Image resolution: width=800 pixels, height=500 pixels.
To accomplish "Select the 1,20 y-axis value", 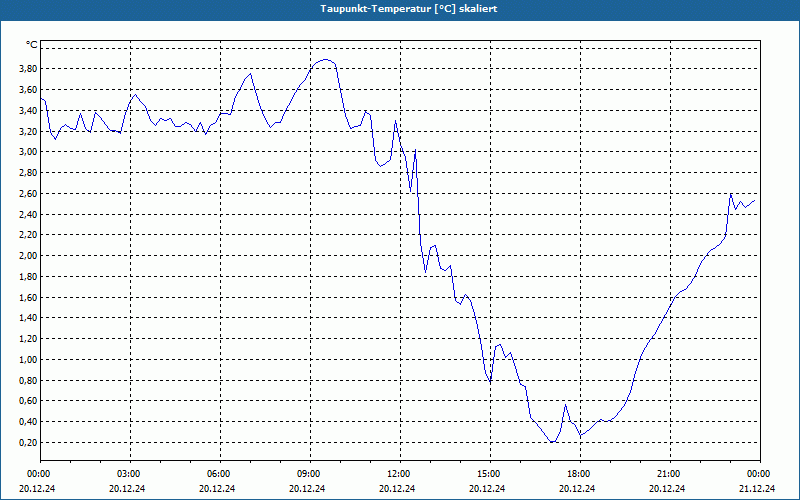I will point(29,339).
